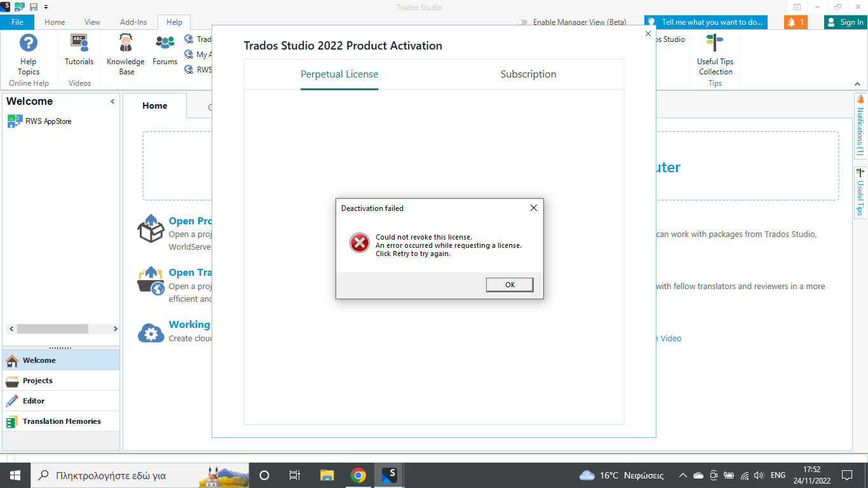Open the Windows action center notifications
Screen dimensions: 868x488
(x=847, y=475)
